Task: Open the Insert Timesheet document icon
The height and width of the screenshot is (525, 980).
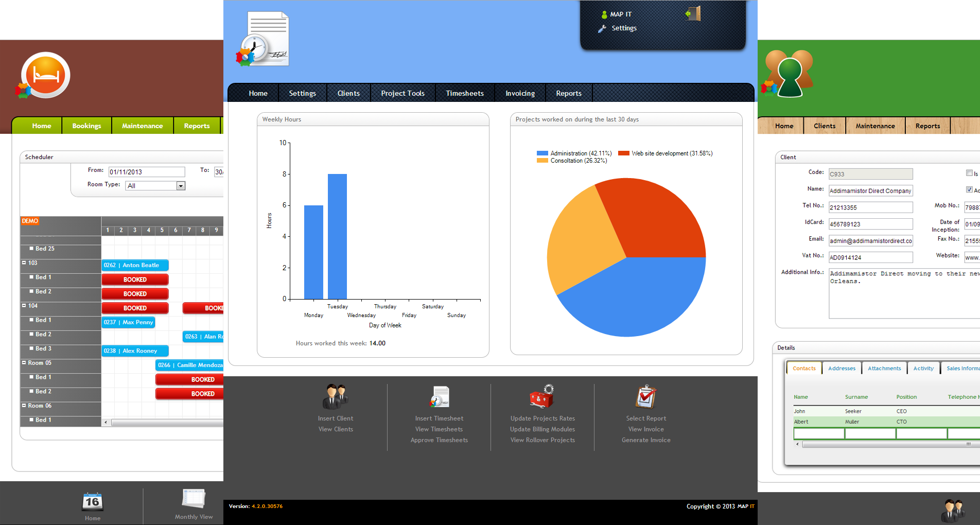Action: coord(440,397)
